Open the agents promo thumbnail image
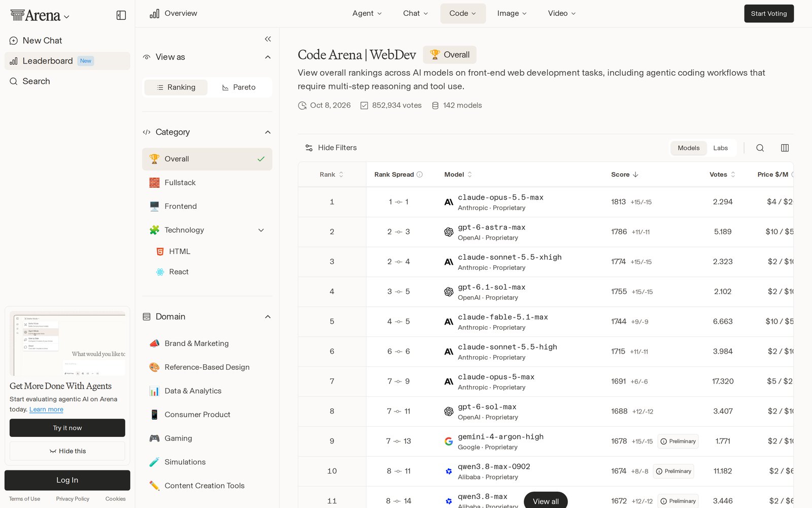This screenshot has height=508, width=812. pos(67,343)
